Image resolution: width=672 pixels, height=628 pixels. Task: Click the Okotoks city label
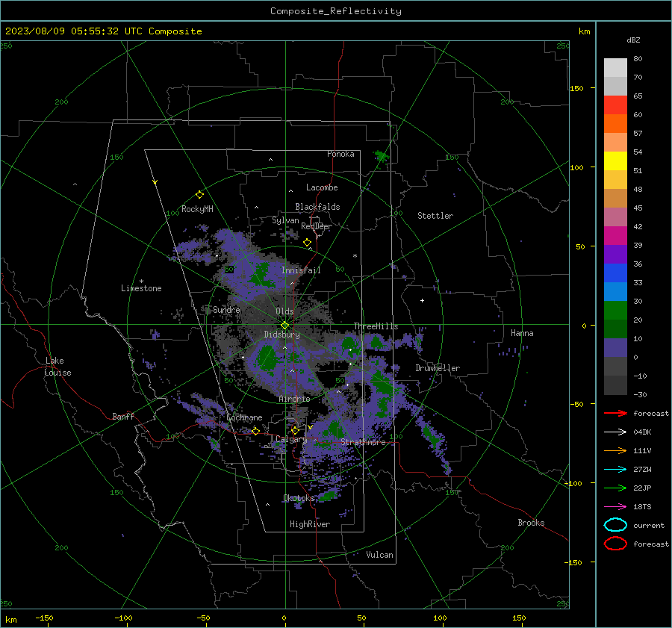pyautogui.click(x=299, y=498)
